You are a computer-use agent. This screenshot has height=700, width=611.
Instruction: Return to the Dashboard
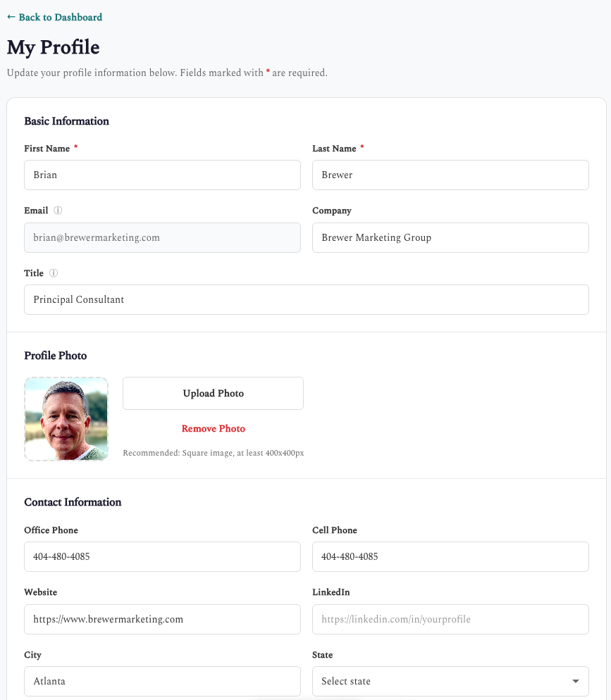point(54,17)
